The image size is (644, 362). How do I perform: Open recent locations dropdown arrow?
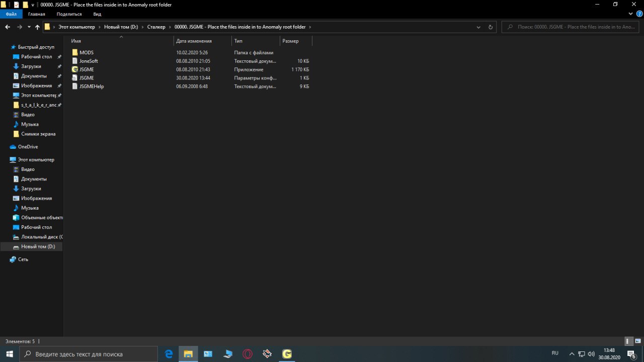tap(29, 27)
